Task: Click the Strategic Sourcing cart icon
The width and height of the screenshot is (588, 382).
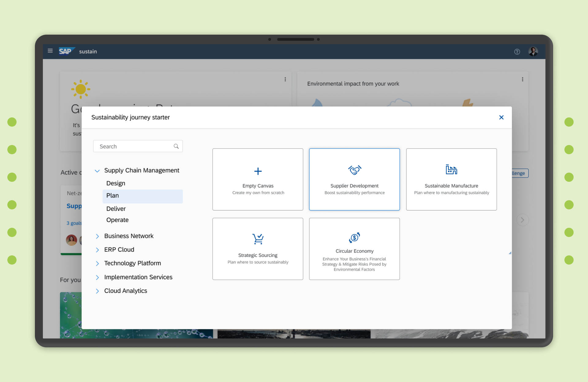Action: [x=258, y=239]
